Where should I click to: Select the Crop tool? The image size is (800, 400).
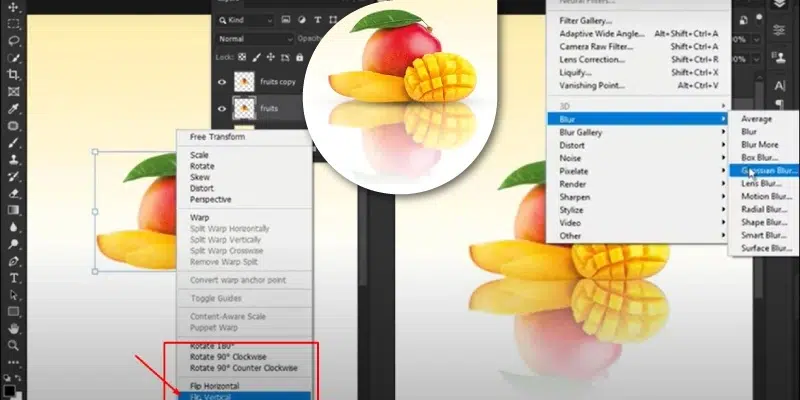pos(13,74)
